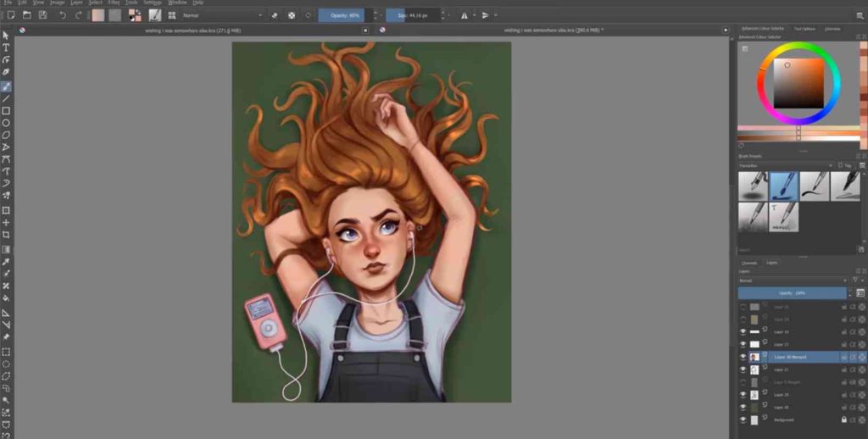Image resolution: width=868 pixels, height=439 pixels.
Task: Select the Line tool
Action: (6, 99)
